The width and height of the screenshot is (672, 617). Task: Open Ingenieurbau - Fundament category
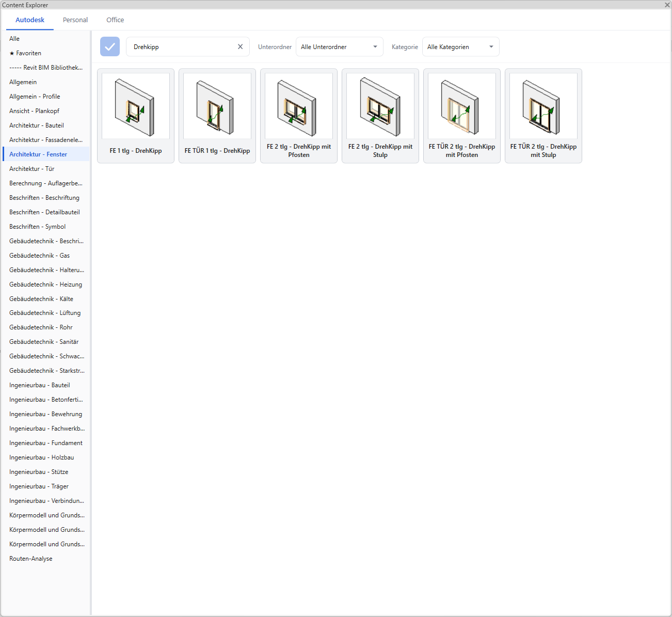(x=46, y=443)
